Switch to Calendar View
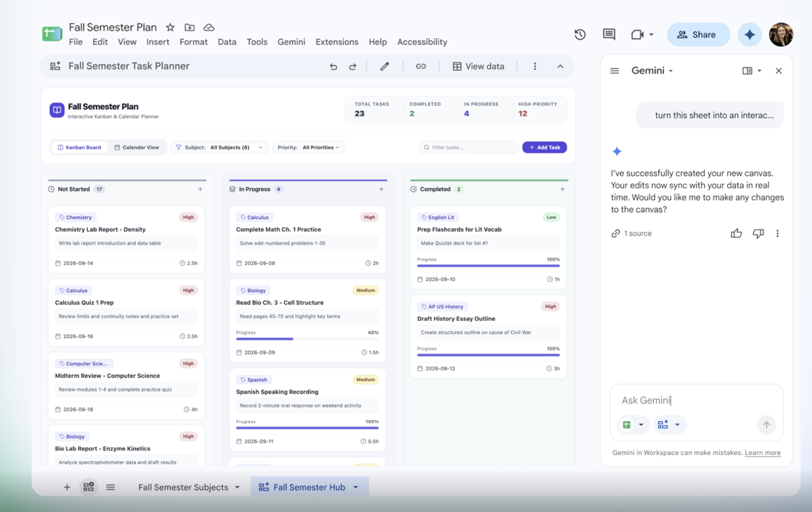The height and width of the screenshot is (512, 812). tap(137, 148)
